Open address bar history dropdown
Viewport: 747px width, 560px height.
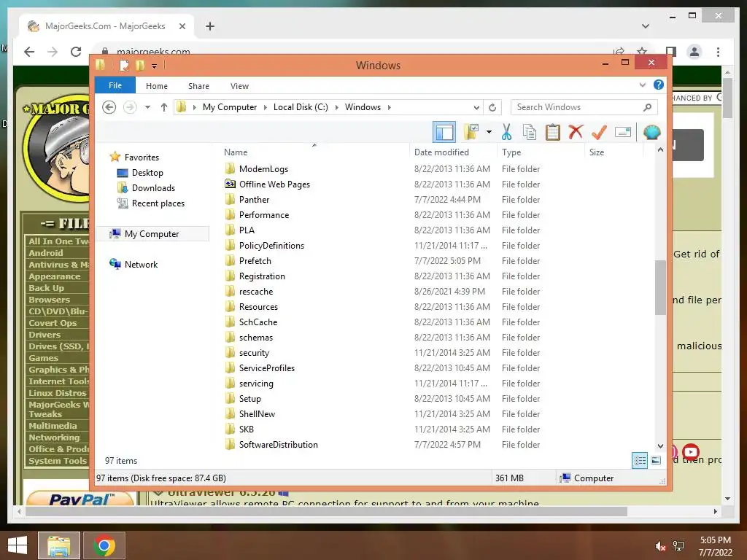(x=476, y=107)
